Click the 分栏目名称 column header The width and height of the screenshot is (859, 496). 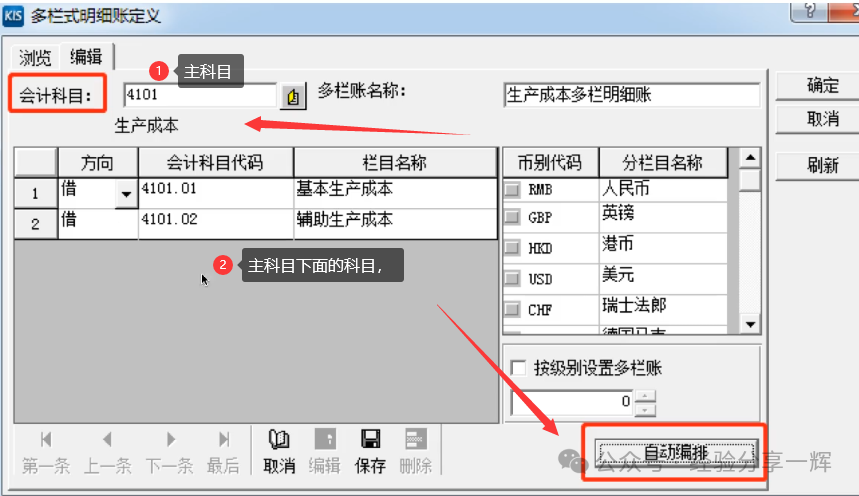(663, 163)
